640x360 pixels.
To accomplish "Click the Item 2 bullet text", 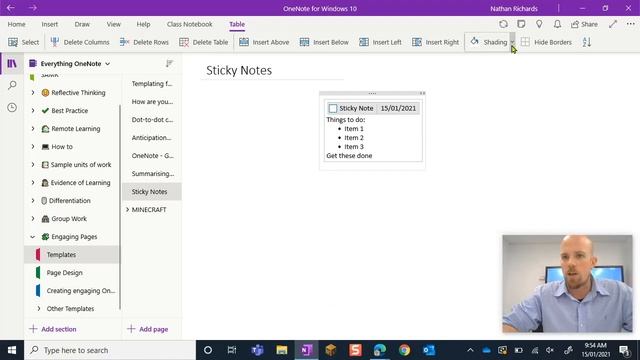I will point(353,138).
